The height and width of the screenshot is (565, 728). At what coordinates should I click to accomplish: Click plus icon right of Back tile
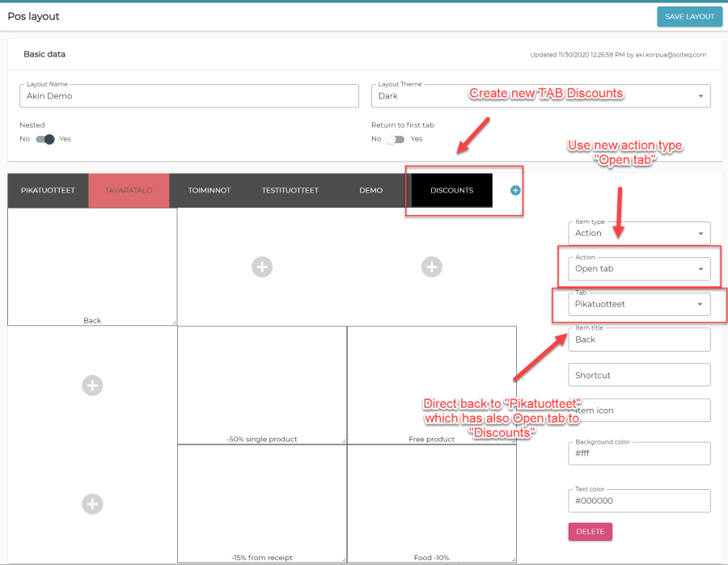[x=262, y=267]
